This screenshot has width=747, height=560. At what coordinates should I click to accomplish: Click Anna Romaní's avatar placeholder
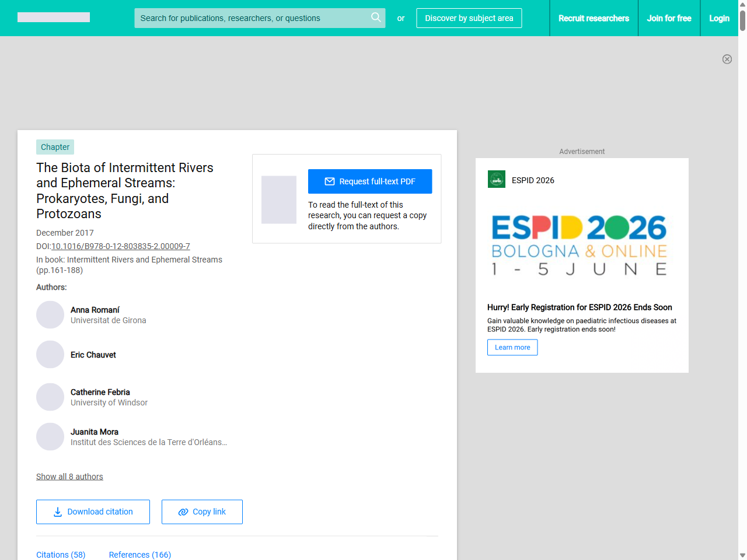(50, 315)
